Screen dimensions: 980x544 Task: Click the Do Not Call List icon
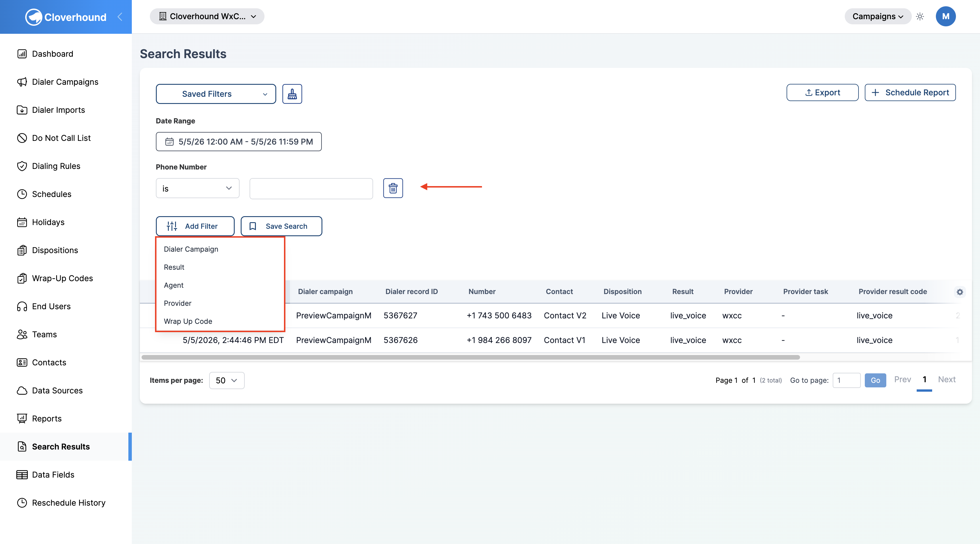click(22, 138)
